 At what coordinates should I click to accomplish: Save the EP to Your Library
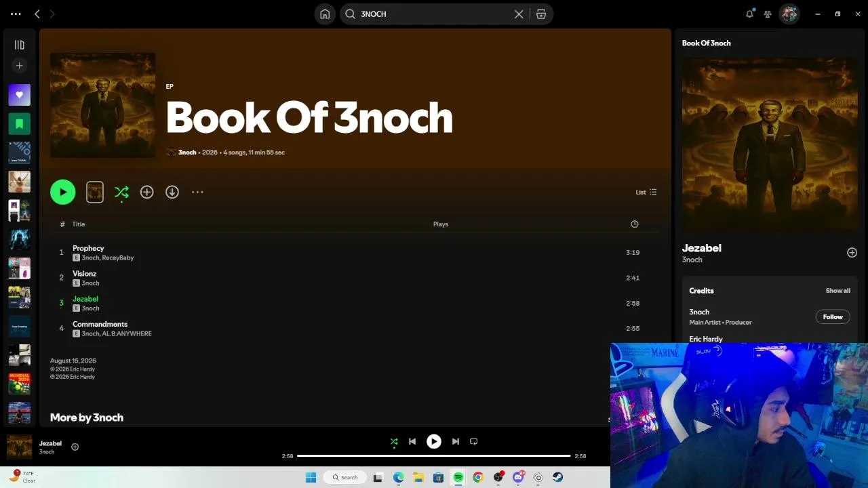point(146,192)
